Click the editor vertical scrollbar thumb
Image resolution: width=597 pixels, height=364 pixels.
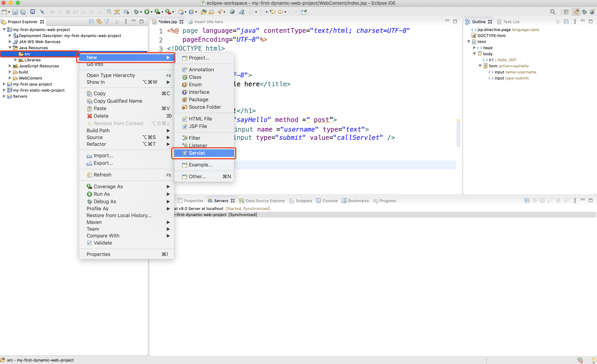click(x=458, y=133)
